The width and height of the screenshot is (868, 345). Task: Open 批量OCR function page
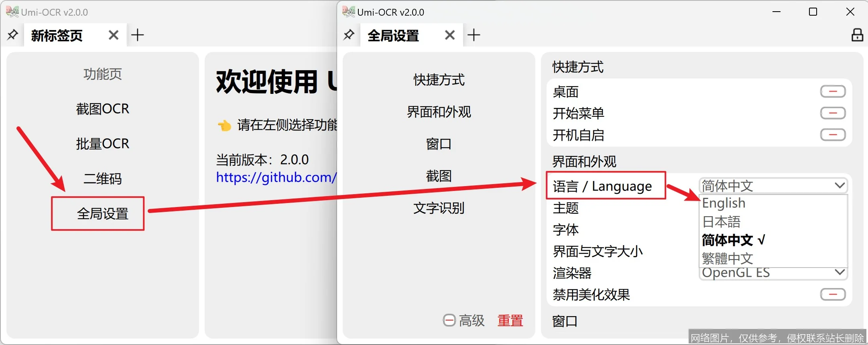click(103, 144)
